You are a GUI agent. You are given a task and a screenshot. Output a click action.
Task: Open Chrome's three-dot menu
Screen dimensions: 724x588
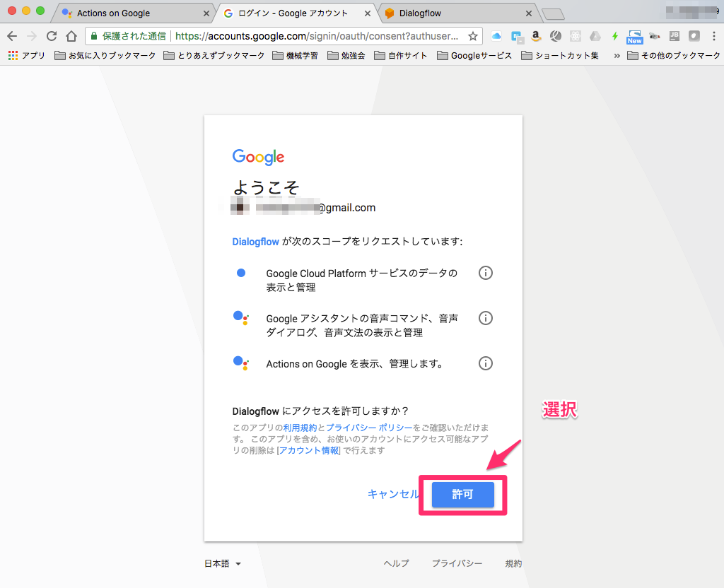(x=714, y=35)
